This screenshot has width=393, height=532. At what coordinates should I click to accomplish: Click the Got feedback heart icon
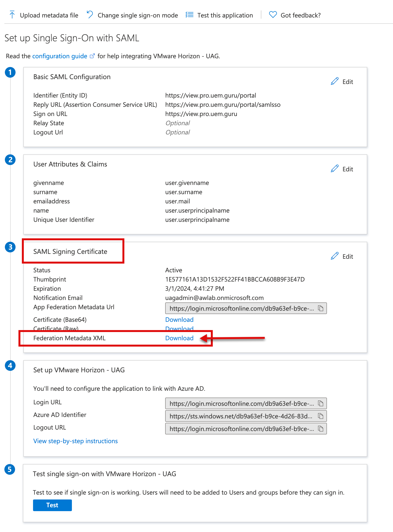(273, 15)
